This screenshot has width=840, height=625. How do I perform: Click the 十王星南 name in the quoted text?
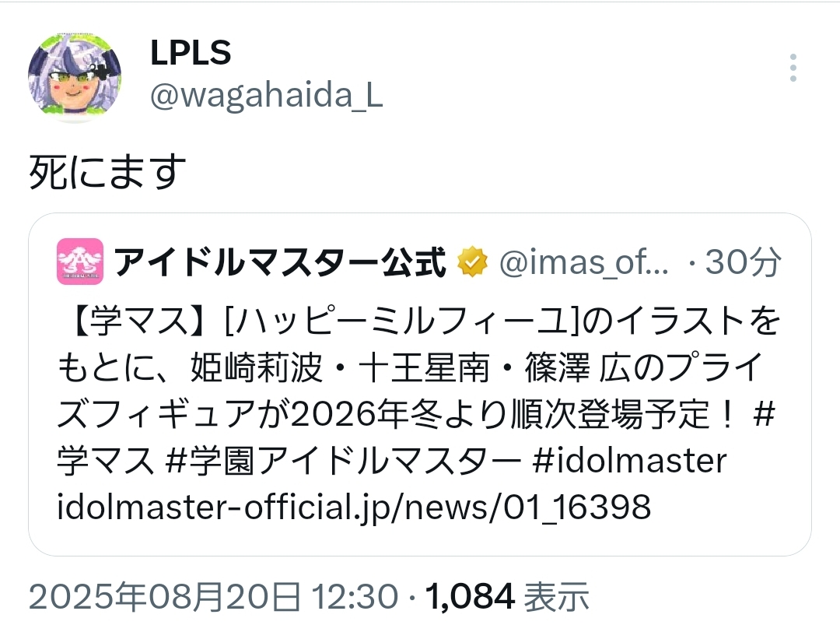pyautogui.click(x=423, y=367)
